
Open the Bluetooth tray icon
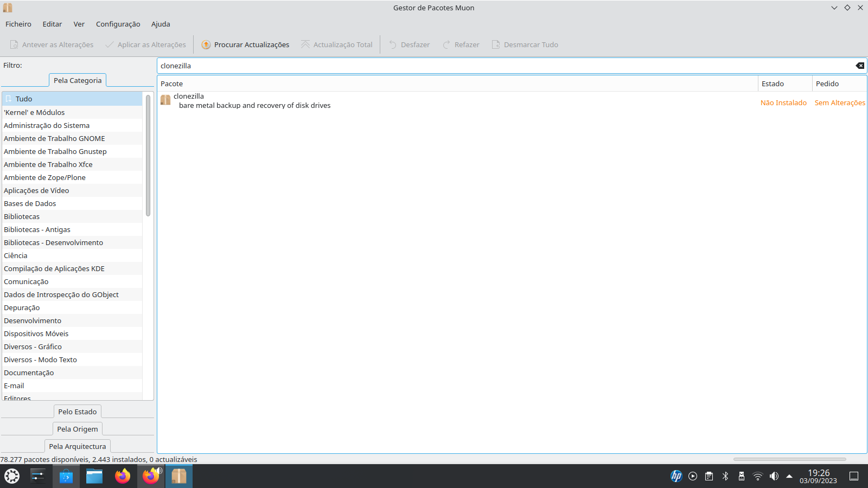725,476
